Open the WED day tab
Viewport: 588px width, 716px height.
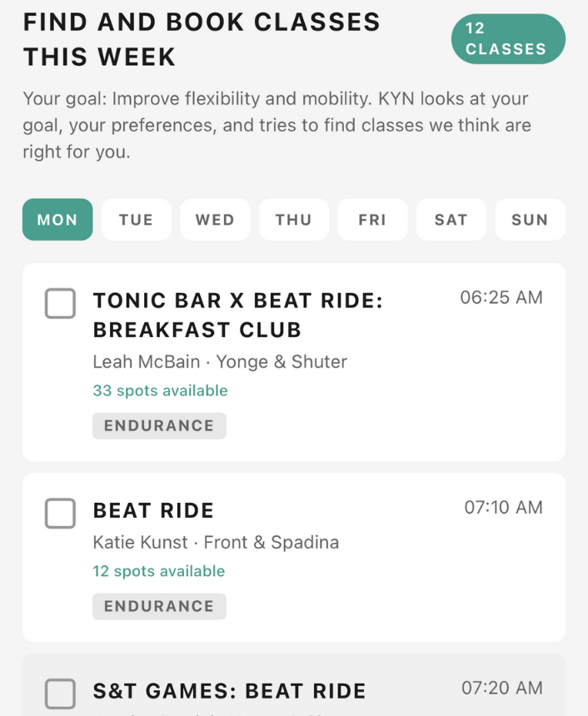pos(215,220)
